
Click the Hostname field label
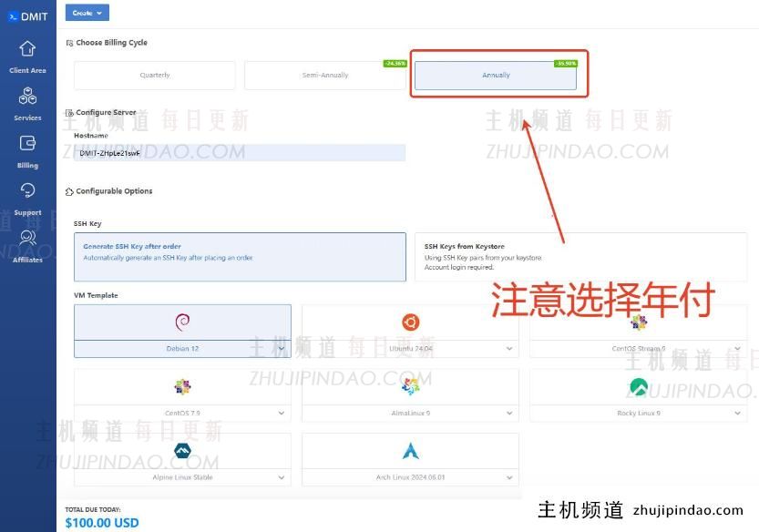(x=91, y=136)
